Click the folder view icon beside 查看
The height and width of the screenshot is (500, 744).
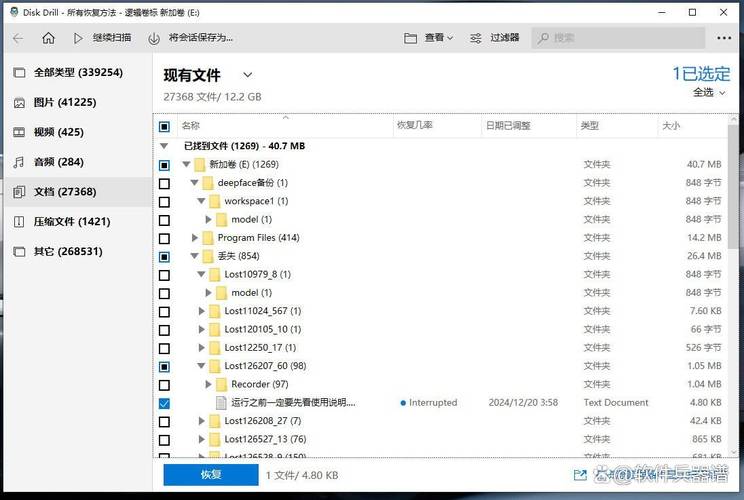pyautogui.click(x=410, y=38)
